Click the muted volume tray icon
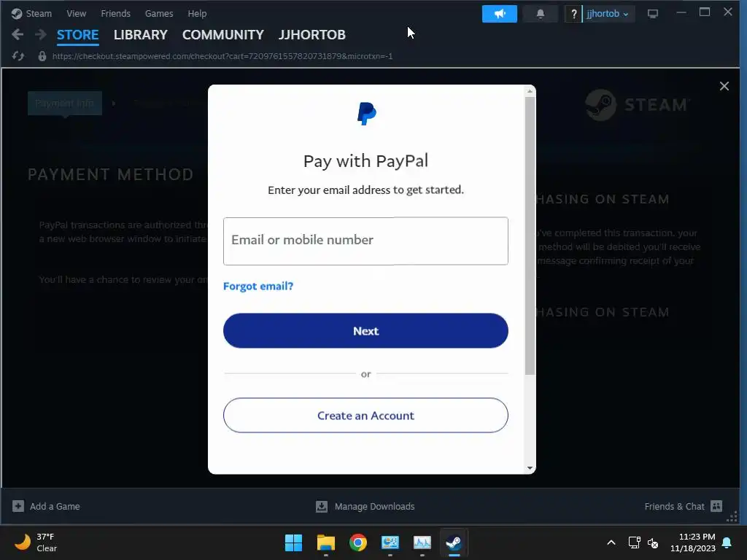Image resolution: width=747 pixels, height=560 pixels. (x=653, y=542)
